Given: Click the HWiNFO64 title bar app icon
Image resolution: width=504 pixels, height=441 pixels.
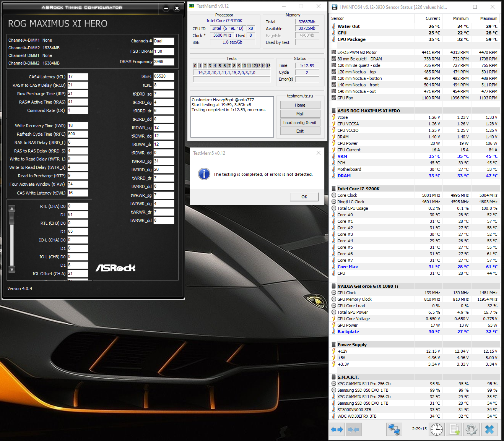Looking at the screenshot, I should (334, 7).
